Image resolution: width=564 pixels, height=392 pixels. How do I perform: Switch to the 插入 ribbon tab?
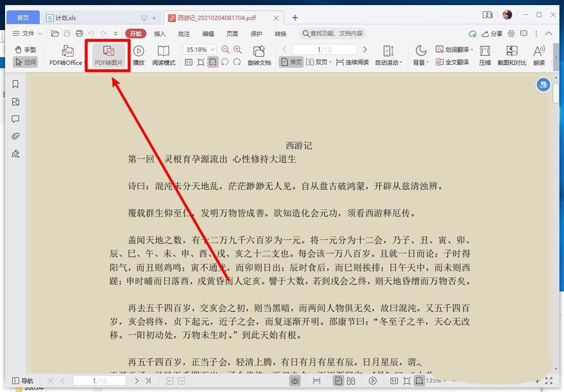point(160,33)
